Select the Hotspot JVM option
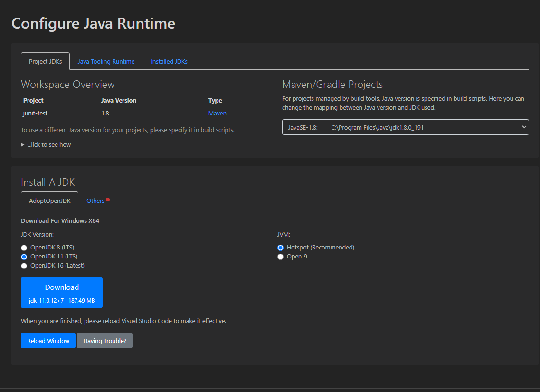Viewport: 540px width, 392px height. (x=280, y=248)
